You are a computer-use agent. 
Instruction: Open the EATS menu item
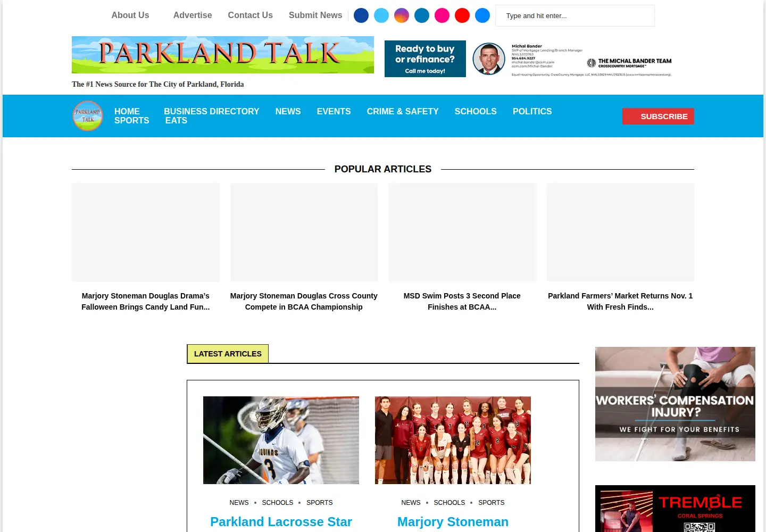pyautogui.click(x=176, y=120)
